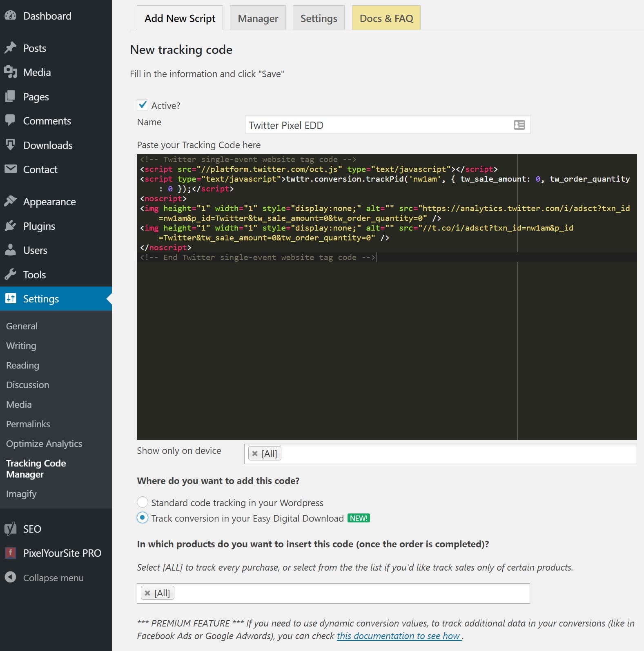The width and height of the screenshot is (644, 651).
Task: Click the PixelYourSite PRO icon
Action: [x=11, y=553]
